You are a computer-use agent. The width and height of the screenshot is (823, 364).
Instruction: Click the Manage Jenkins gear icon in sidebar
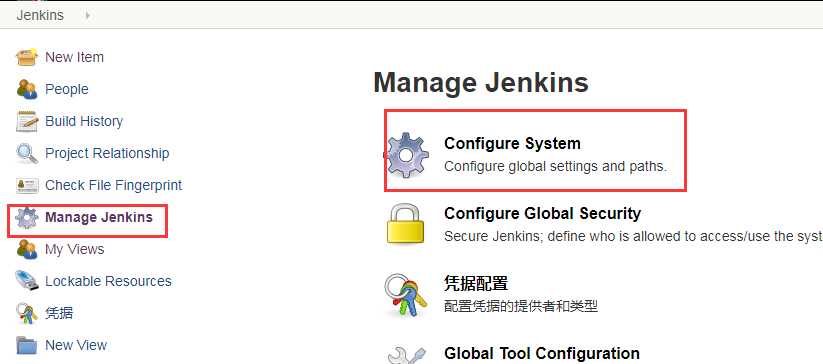[x=27, y=217]
